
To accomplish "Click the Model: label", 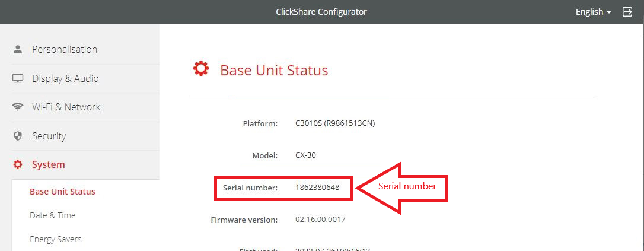I will [265, 155].
